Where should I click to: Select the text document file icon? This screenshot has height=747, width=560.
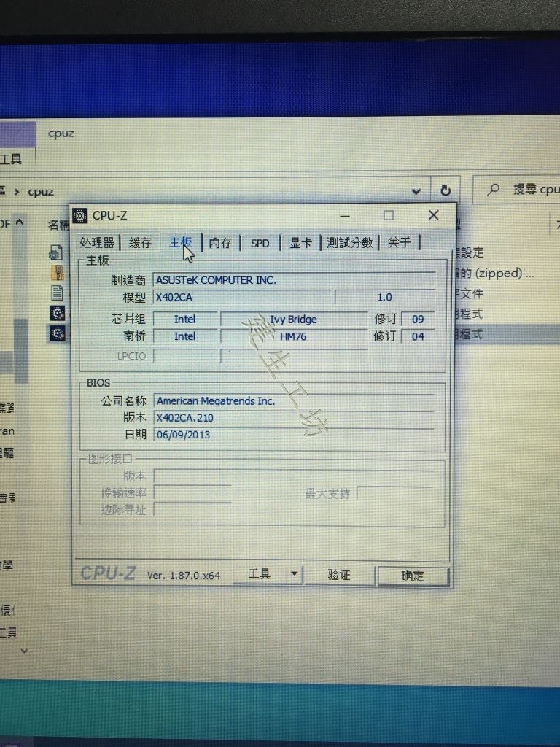pyautogui.click(x=57, y=293)
